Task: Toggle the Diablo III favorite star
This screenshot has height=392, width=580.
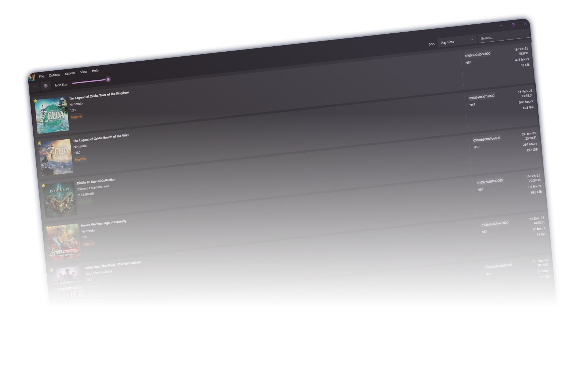Action: tap(43, 186)
